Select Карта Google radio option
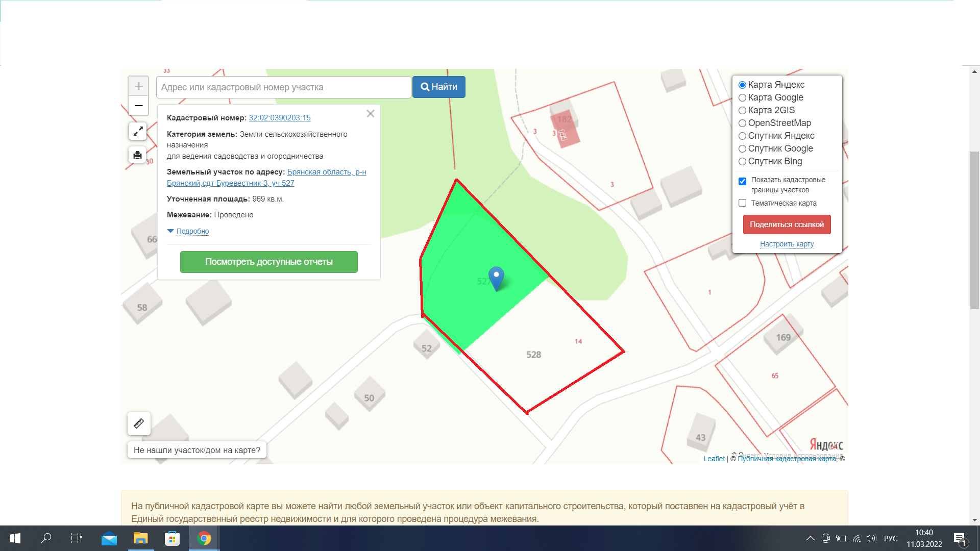Screen dimensions: 980x551 click(x=743, y=97)
